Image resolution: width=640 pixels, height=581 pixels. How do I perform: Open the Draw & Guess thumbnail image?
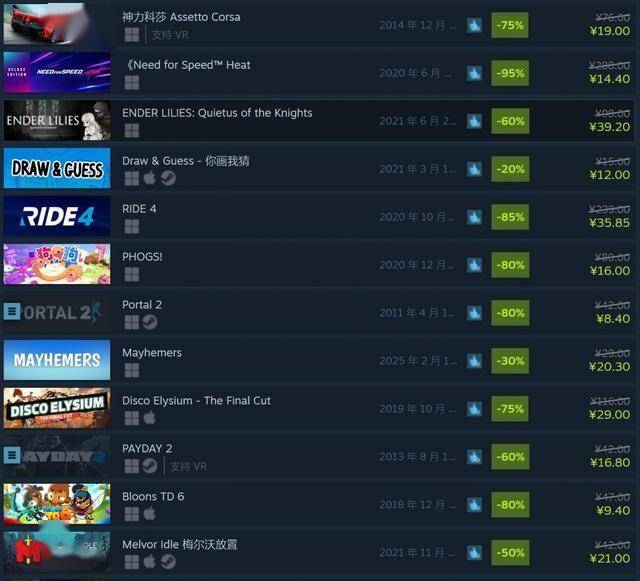57,168
